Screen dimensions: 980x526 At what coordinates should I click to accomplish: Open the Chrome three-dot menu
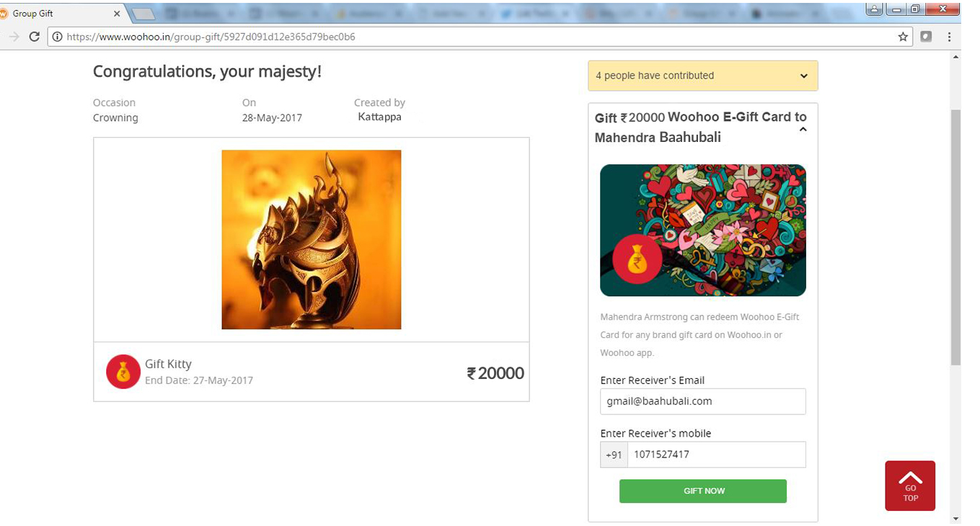(949, 37)
